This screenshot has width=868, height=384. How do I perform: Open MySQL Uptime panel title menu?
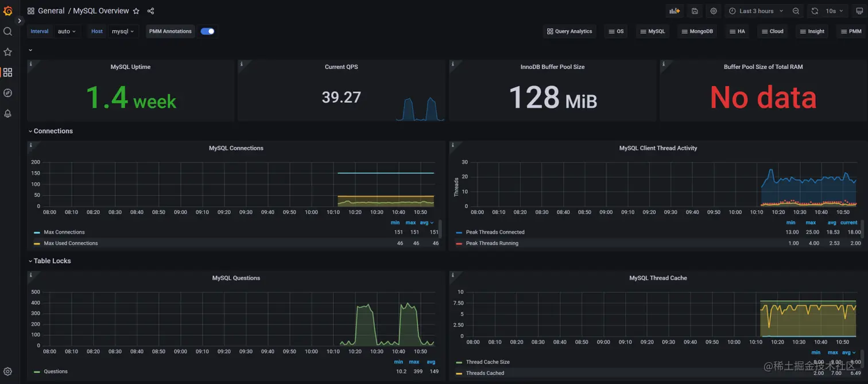click(x=130, y=67)
